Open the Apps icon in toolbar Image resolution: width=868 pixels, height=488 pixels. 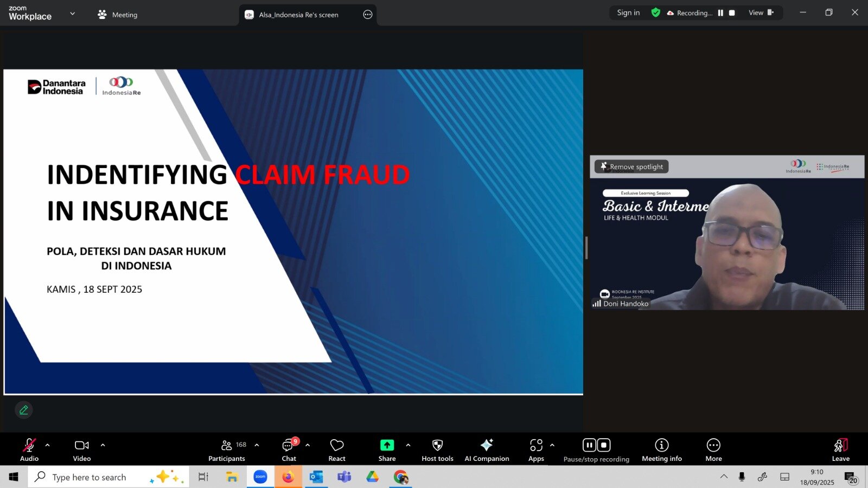tap(536, 446)
